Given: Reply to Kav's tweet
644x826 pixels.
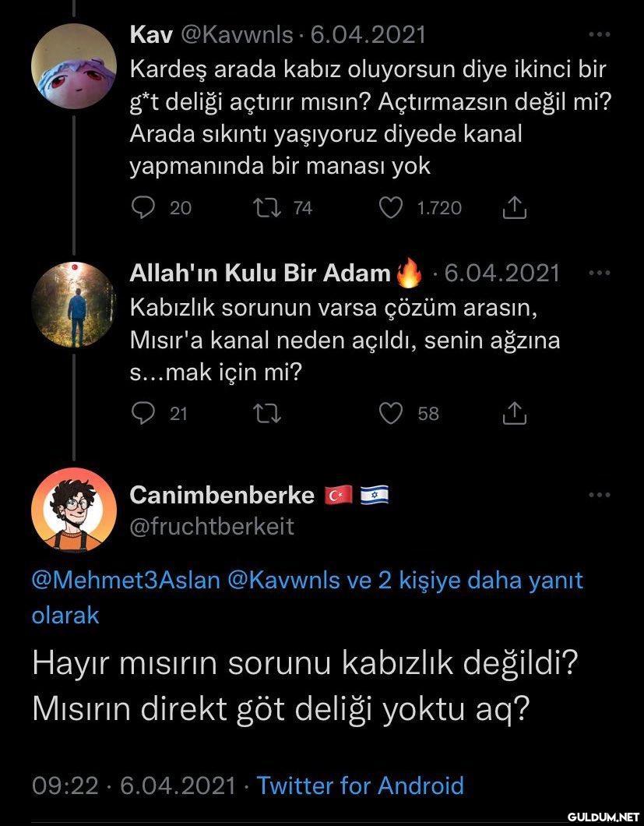Looking at the screenshot, I should pyautogui.click(x=143, y=207).
